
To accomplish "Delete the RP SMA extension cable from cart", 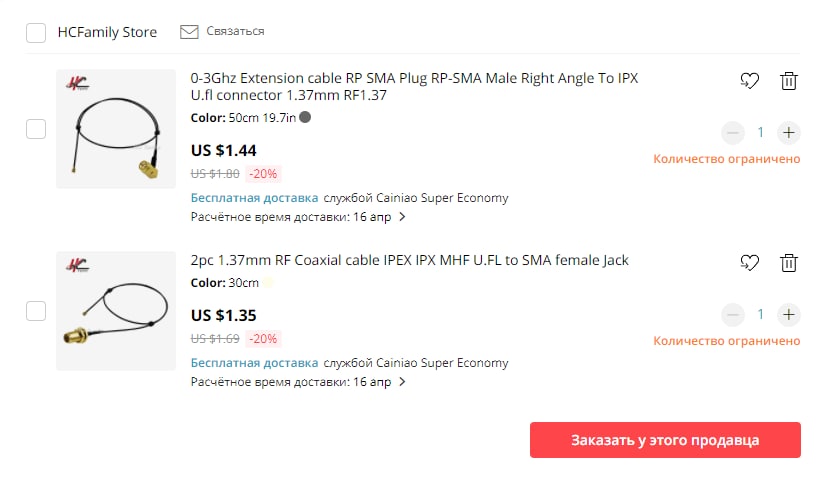I will click(788, 81).
